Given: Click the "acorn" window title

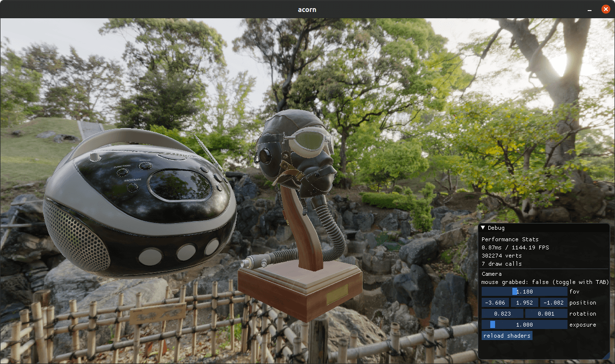Looking at the screenshot, I should coord(307,9).
